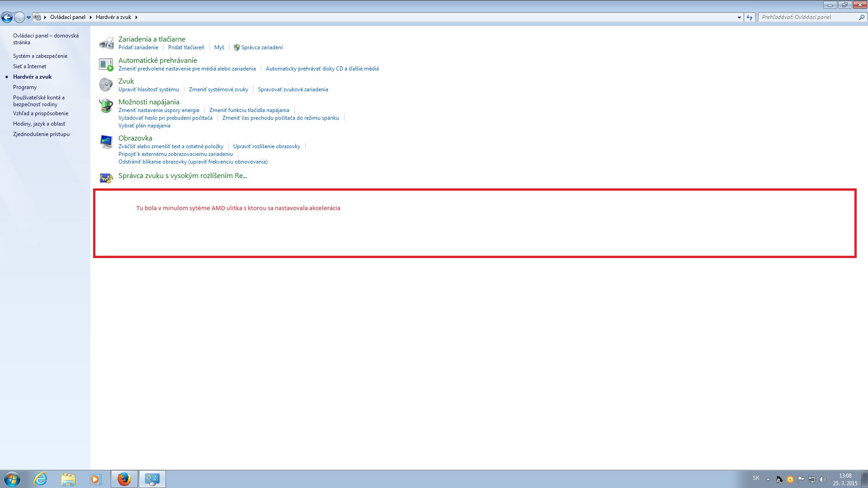The width and height of the screenshot is (868, 488).
Task: Click the volume tray icon
Action: pyautogui.click(x=823, y=479)
